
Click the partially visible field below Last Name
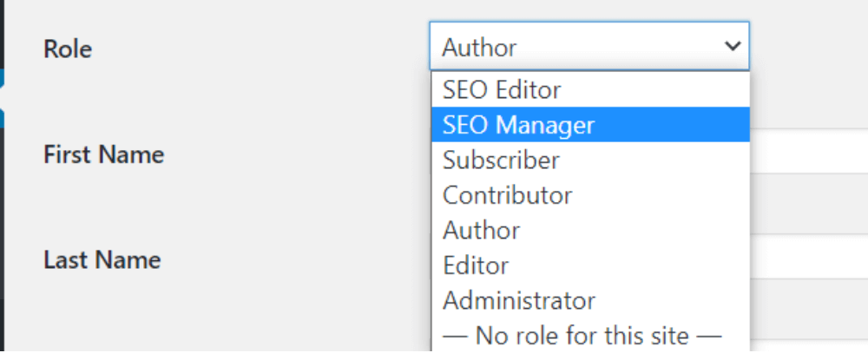click(809, 346)
